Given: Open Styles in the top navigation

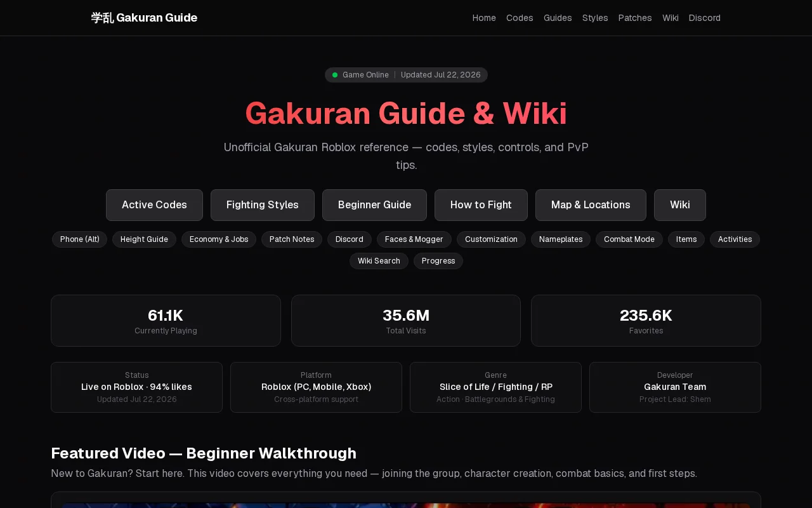Looking at the screenshot, I should (x=595, y=18).
